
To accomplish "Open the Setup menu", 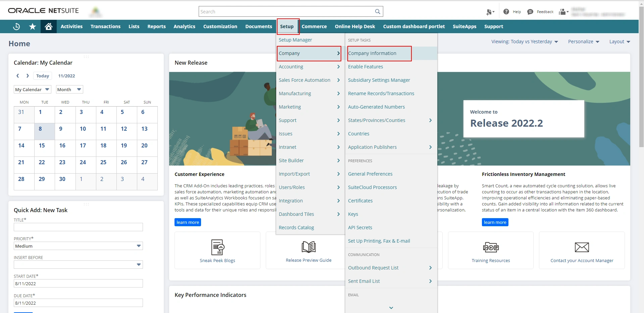I will (x=287, y=26).
